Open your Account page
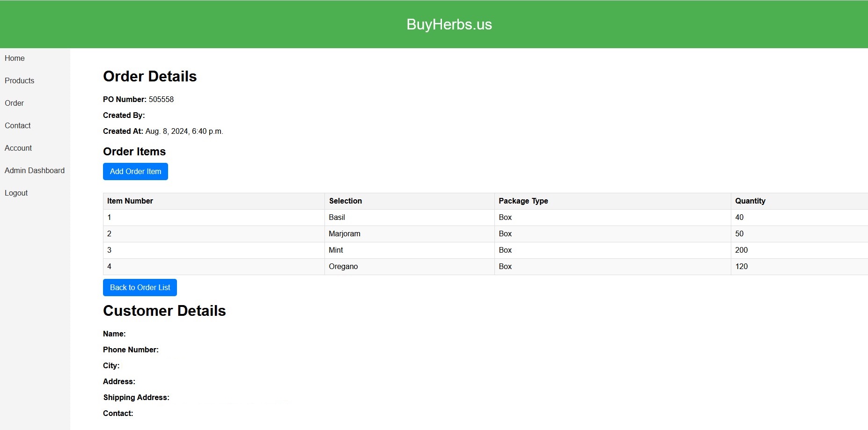The image size is (868, 430). coord(18,148)
